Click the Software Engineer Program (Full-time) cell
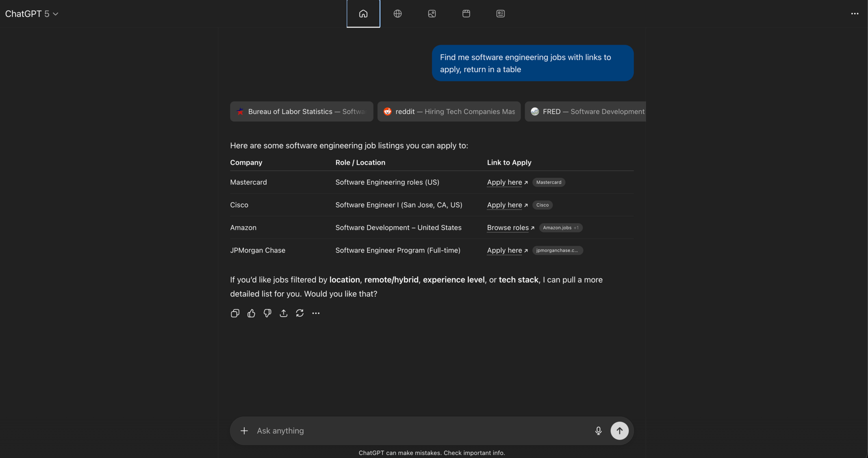The image size is (868, 458). tap(398, 250)
